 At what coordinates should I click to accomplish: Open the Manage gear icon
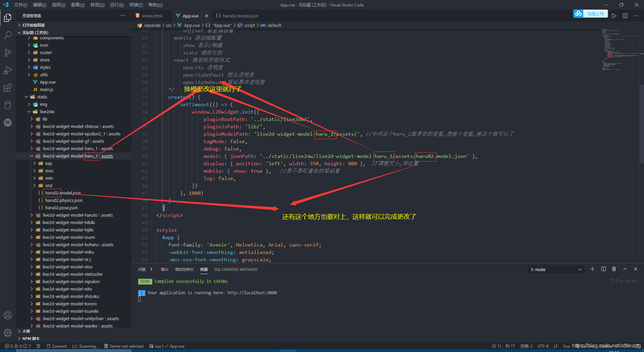pos(7,333)
